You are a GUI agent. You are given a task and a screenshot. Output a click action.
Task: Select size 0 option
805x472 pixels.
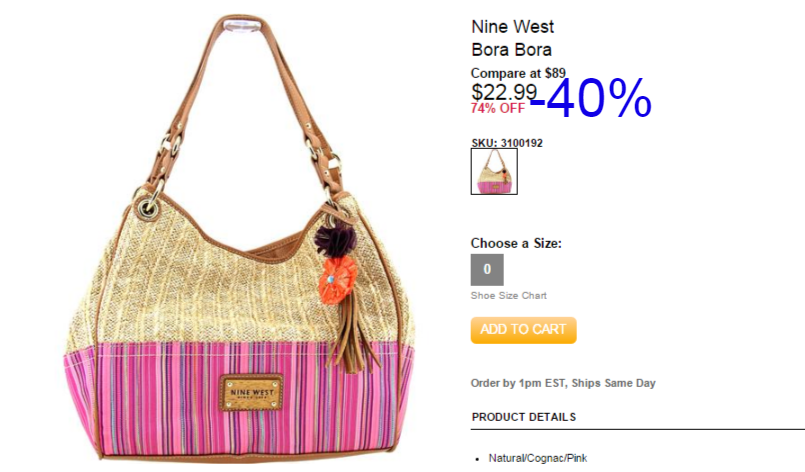487,269
